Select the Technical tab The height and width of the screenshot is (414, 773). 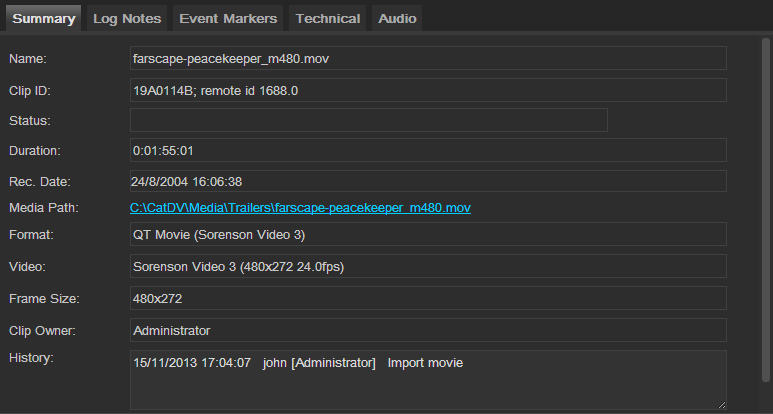pyautogui.click(x=327, y=18)
